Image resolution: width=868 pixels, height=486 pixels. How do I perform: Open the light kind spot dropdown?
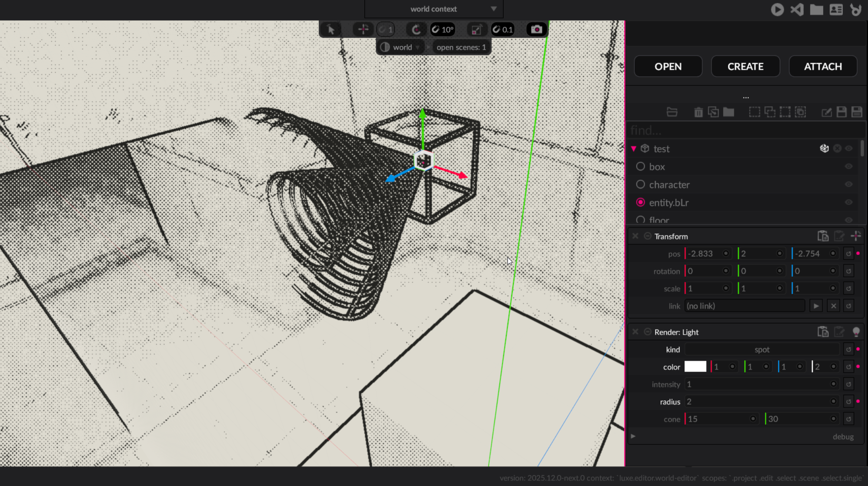tap(761, 349)
